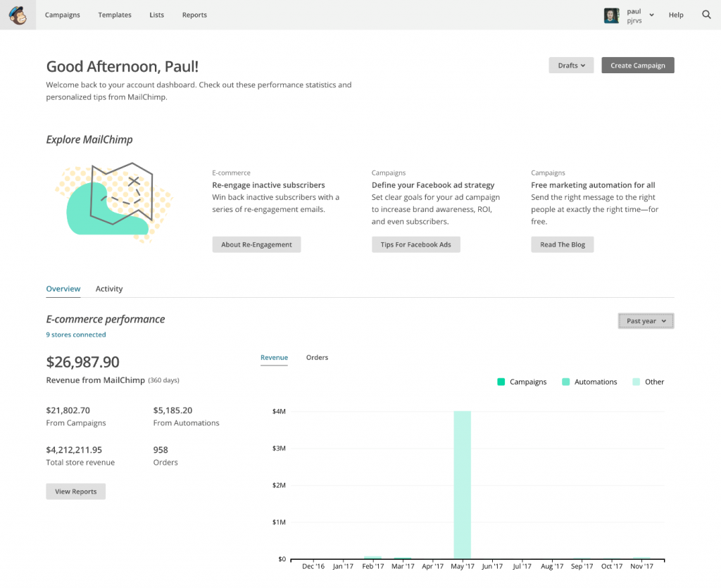This screenshot has height=588, width=721.
Task: Open the Templates menu
Action: point(115,15)
